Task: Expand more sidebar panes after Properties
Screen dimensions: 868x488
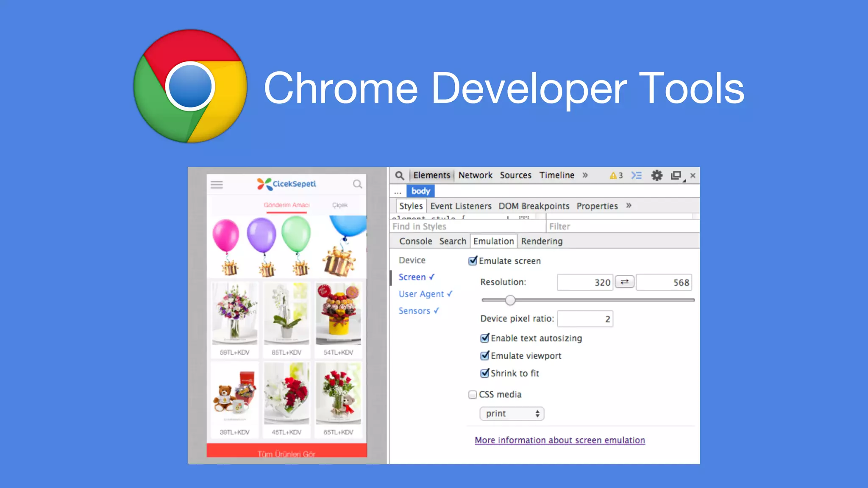Action: [629, 206]
